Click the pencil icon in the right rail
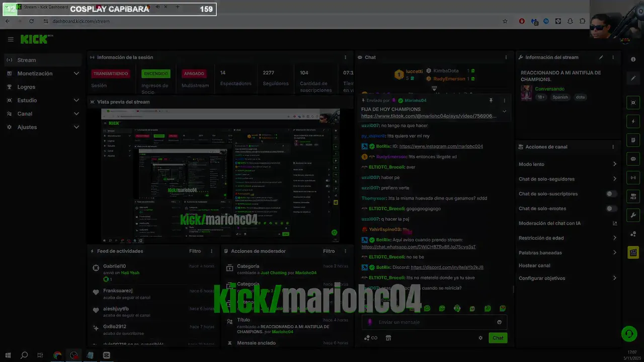 633,78
